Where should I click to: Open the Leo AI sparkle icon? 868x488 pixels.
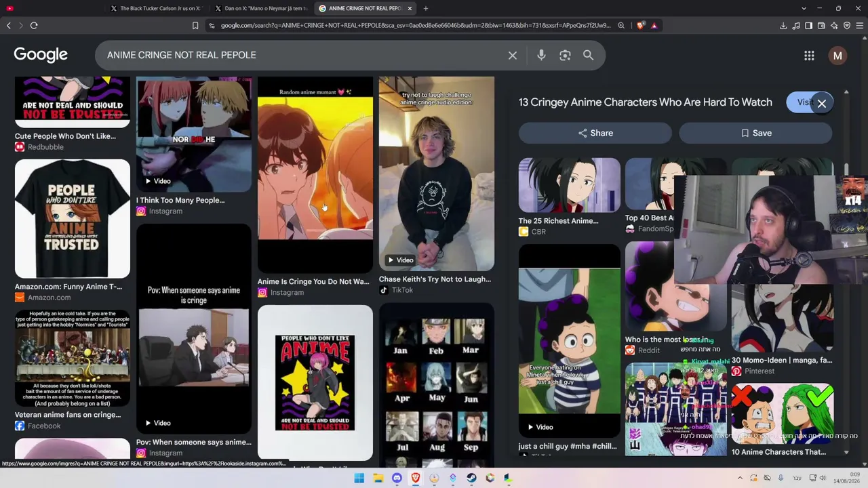pos(834,26)
